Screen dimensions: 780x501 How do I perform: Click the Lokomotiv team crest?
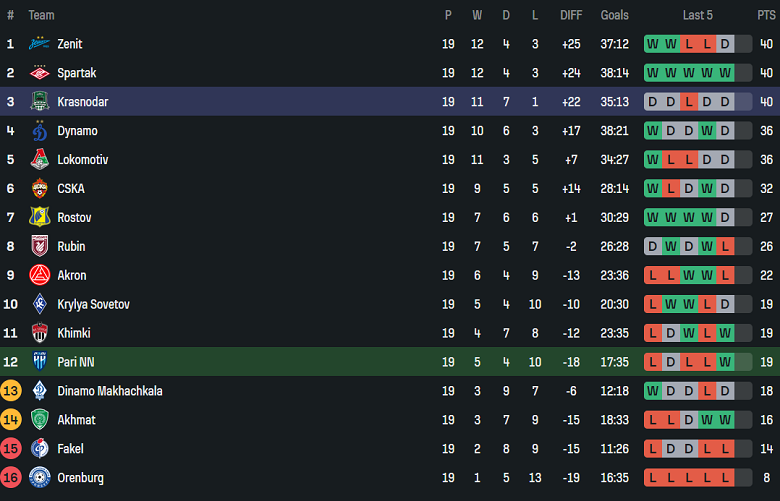39,160
